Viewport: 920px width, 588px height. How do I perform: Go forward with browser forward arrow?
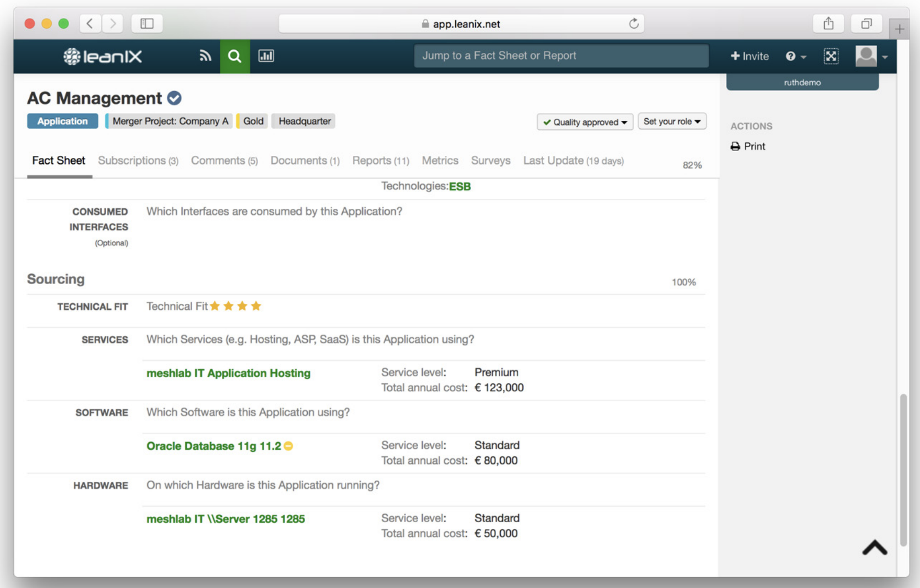[113, 24]
